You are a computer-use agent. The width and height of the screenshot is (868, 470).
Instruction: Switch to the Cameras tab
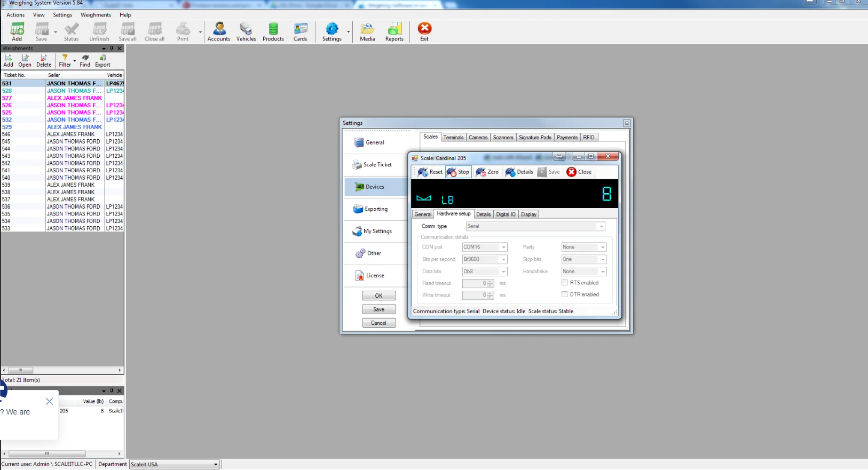click(x=478, y=138)
